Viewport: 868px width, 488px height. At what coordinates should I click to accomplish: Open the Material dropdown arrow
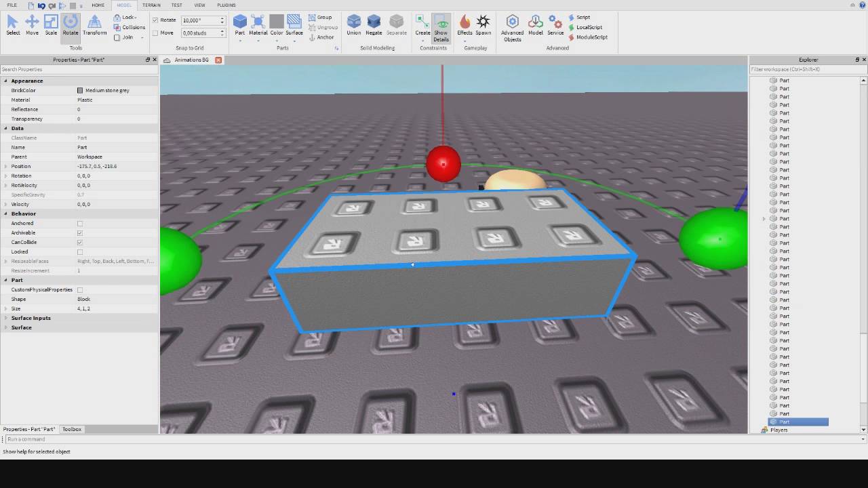258,41
